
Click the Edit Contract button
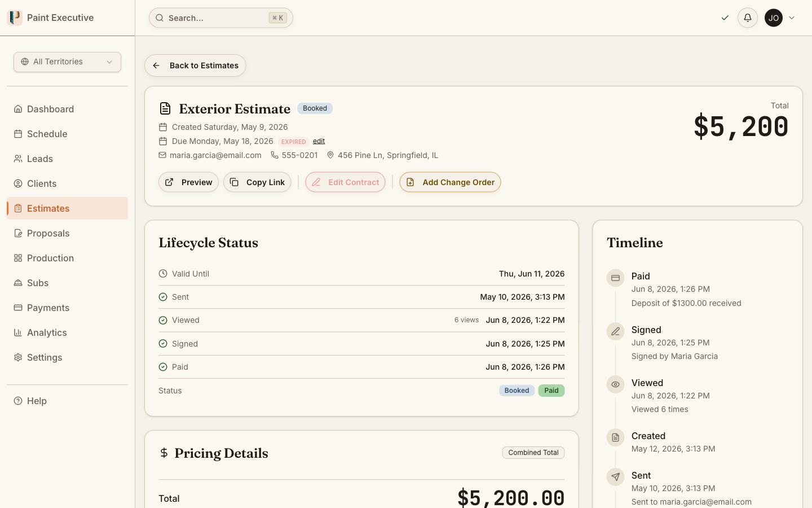(x=345, y=182)
